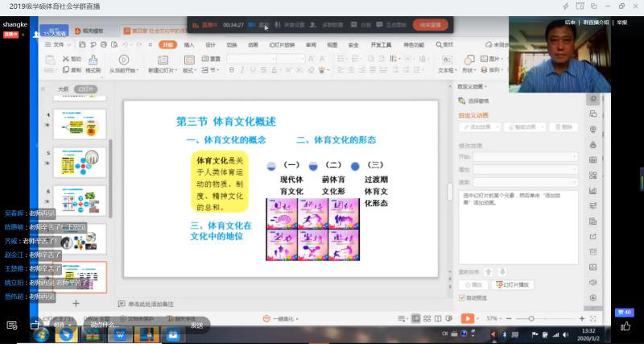Open the Developer Tools (开发工具) ribbon tab
The width and height of the screenshot is (644, 344).
[x=381, y=45]
